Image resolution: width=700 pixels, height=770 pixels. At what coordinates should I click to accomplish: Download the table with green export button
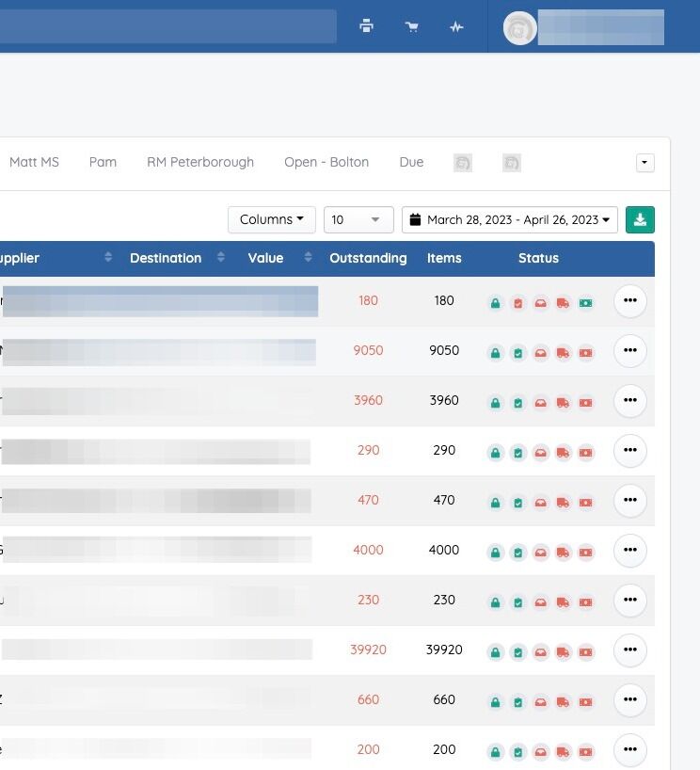(x=640, y=219)
